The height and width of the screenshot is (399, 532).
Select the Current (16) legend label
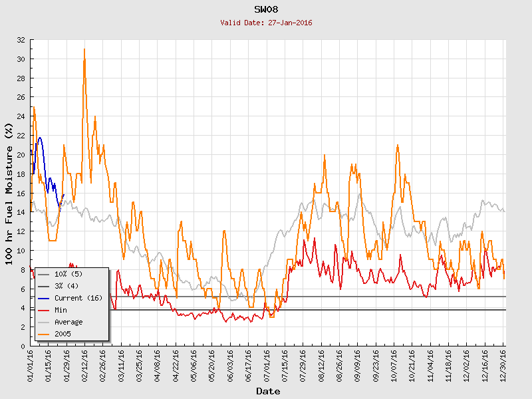click(x=78, y=298)
